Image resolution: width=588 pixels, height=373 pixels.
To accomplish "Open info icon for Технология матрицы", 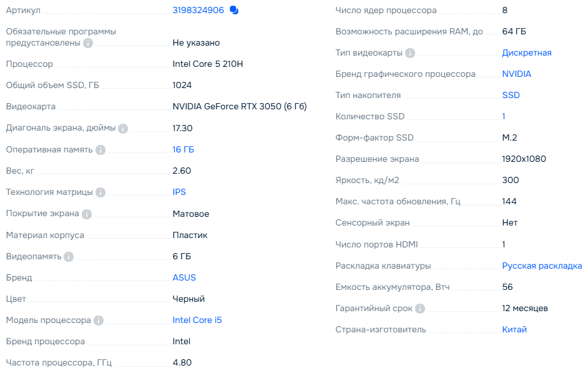I will coord(100,192).
